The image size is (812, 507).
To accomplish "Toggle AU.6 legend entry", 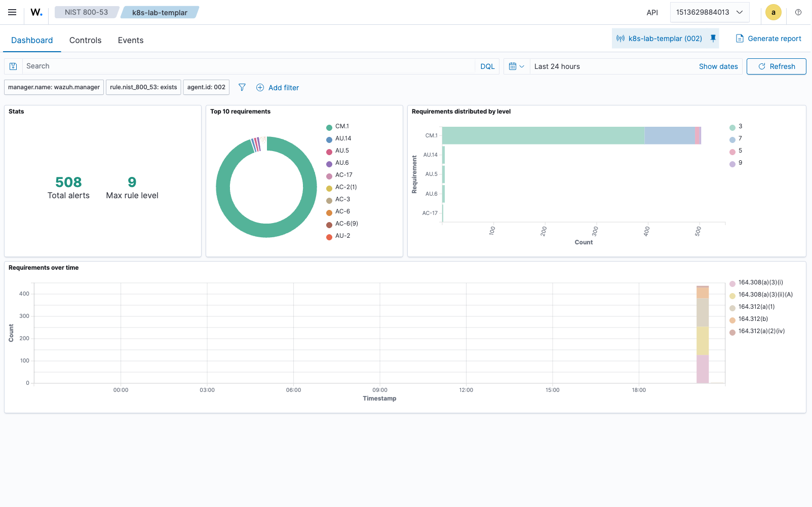I will pyautogui.click(x=337, y=163).
